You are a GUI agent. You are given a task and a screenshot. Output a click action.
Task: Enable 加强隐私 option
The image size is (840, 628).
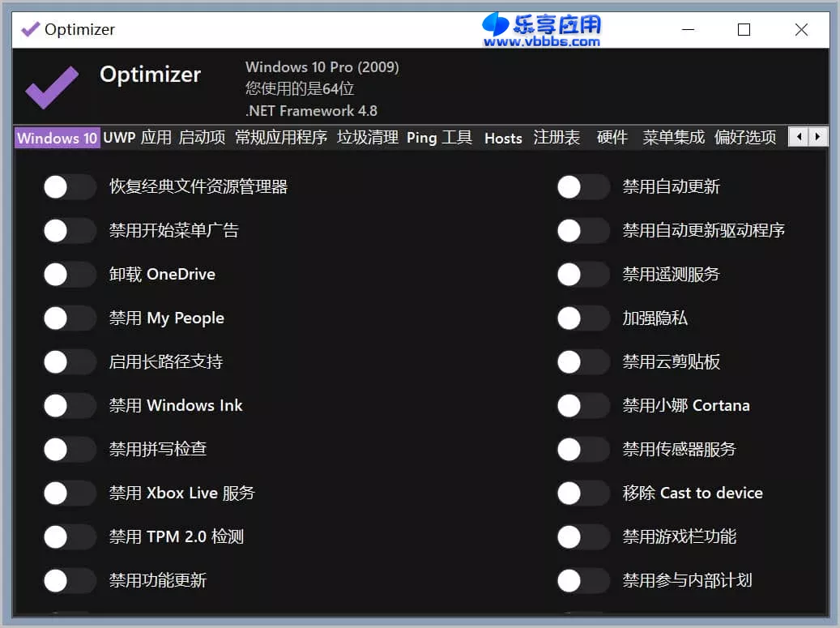click(583, 318)
